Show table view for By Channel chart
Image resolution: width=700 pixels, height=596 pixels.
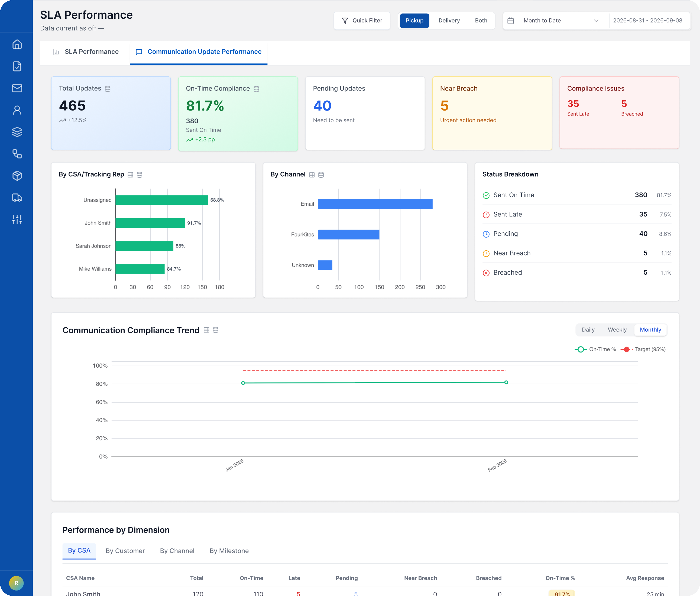coord(312,175)
